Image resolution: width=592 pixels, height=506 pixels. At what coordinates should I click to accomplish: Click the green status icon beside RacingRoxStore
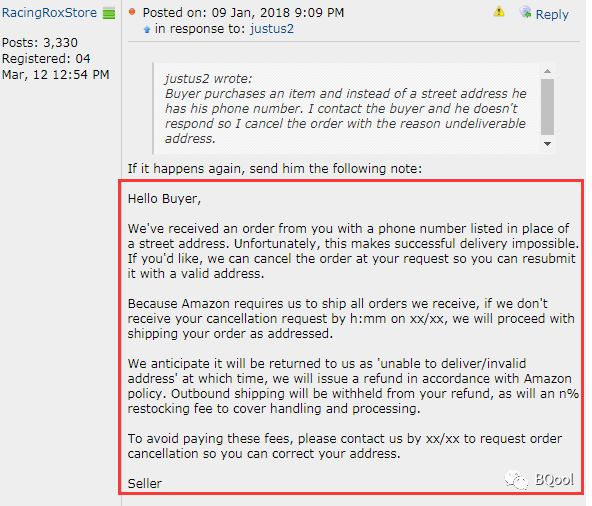[x=109, y=14]
